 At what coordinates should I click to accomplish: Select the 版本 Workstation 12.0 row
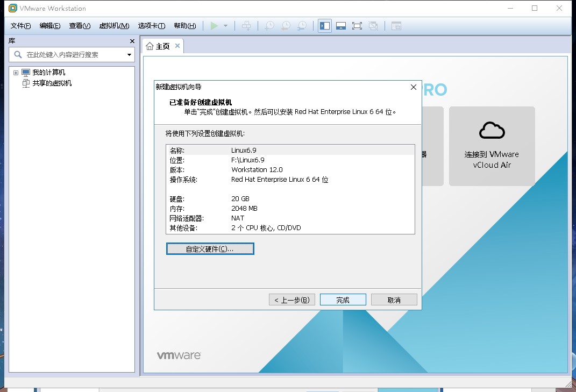click(290, 170)
